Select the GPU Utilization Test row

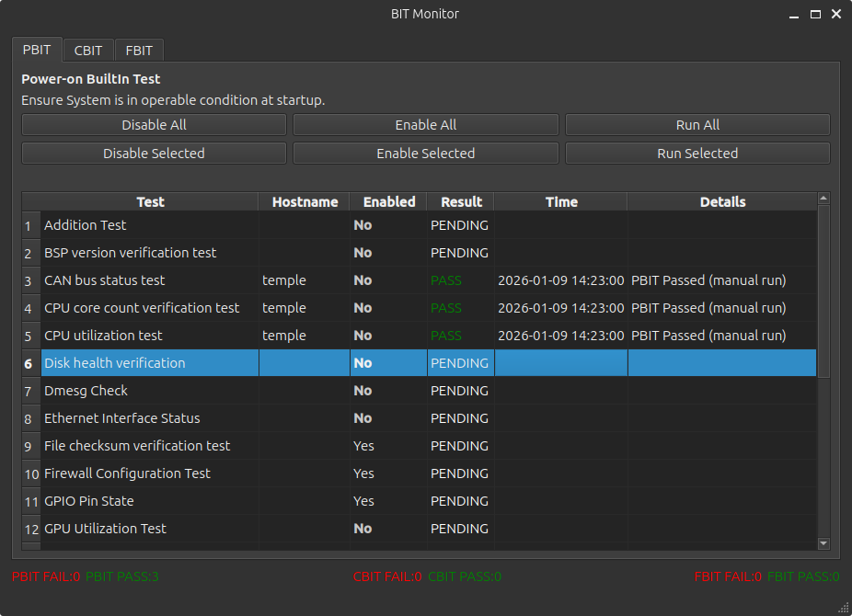[x=150, y=528]
